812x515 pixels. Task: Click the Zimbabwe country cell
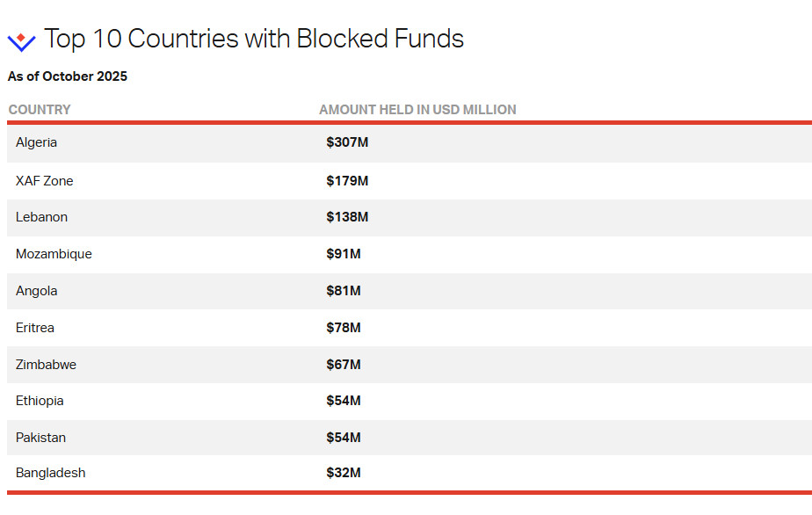(46, 365)
